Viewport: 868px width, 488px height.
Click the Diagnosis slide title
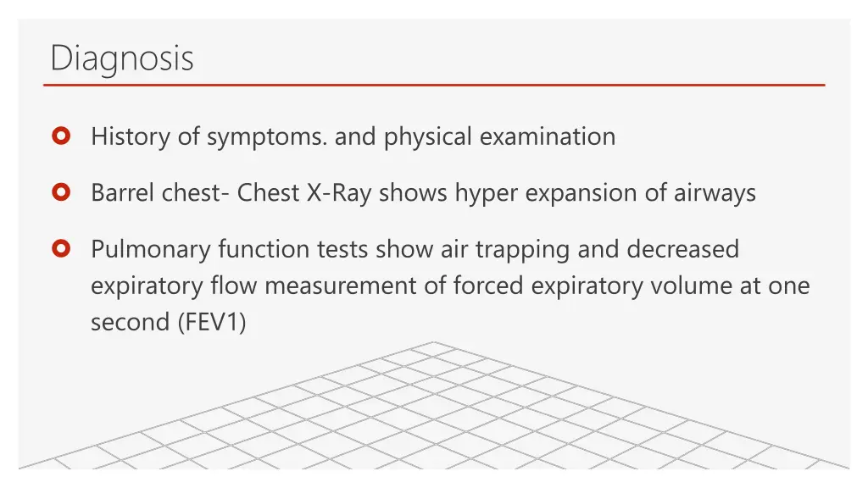[x=122, y=58]
